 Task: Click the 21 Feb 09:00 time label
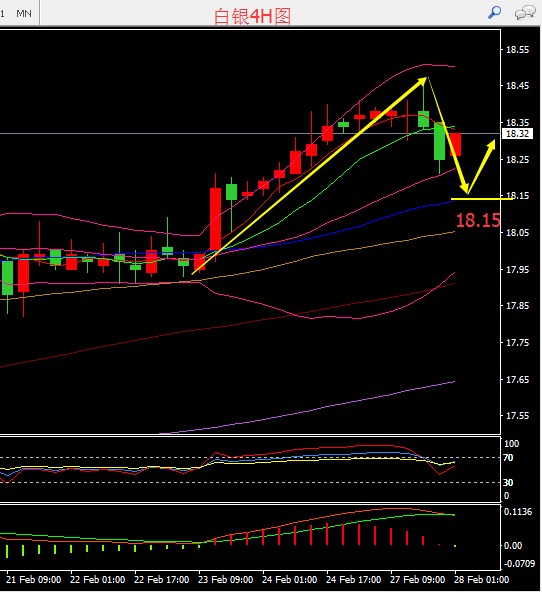pyautogui.click(x=33, y=580)
